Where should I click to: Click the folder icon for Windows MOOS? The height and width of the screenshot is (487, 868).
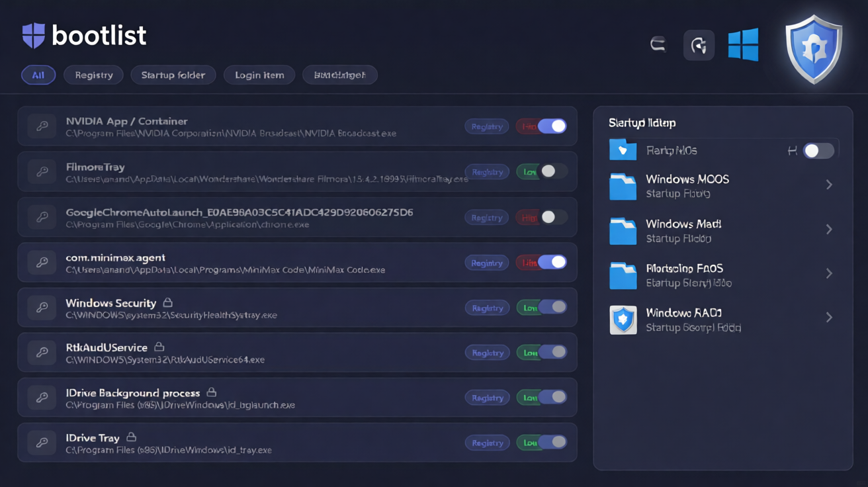coord(623,187)
